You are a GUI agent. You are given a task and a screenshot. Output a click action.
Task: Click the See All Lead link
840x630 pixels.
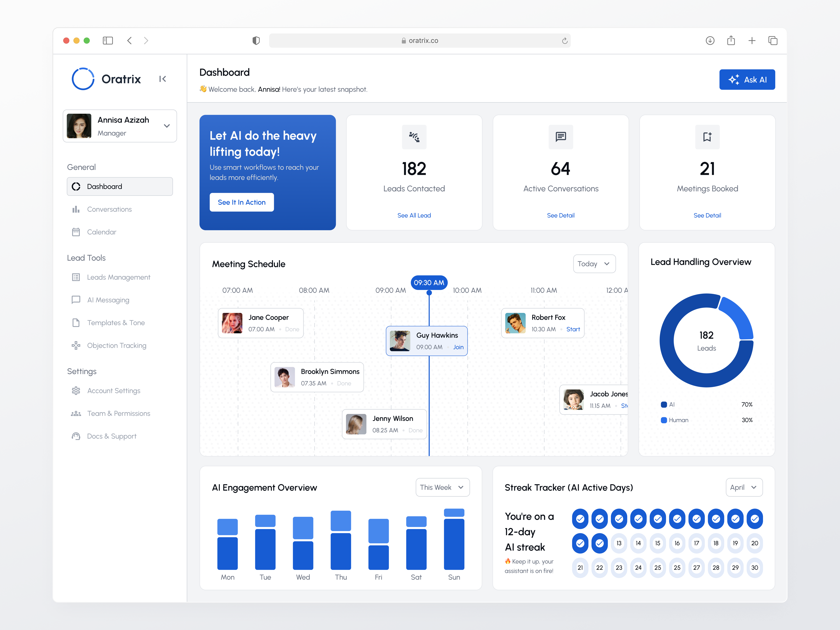click(414, 215)
